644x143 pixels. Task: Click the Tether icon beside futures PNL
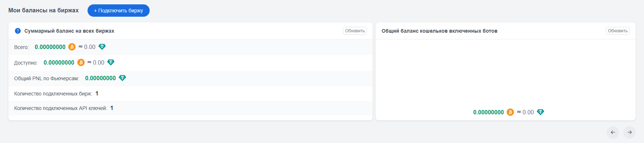coord(122,78)
